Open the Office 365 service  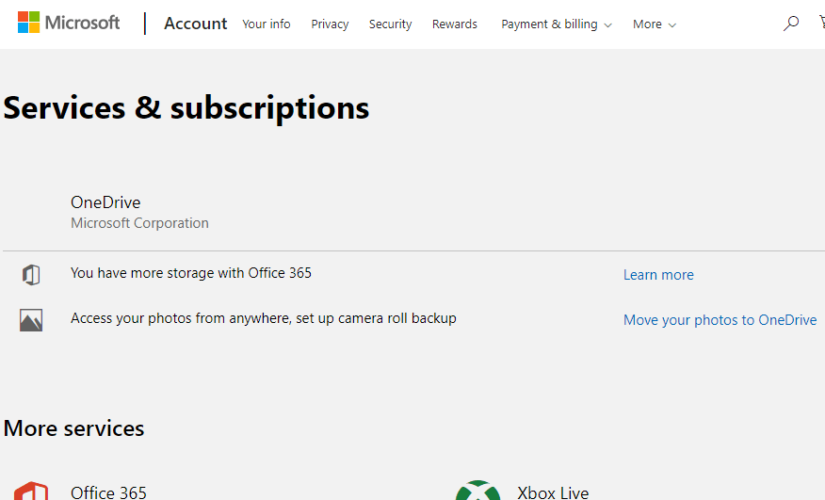[108, 493]
